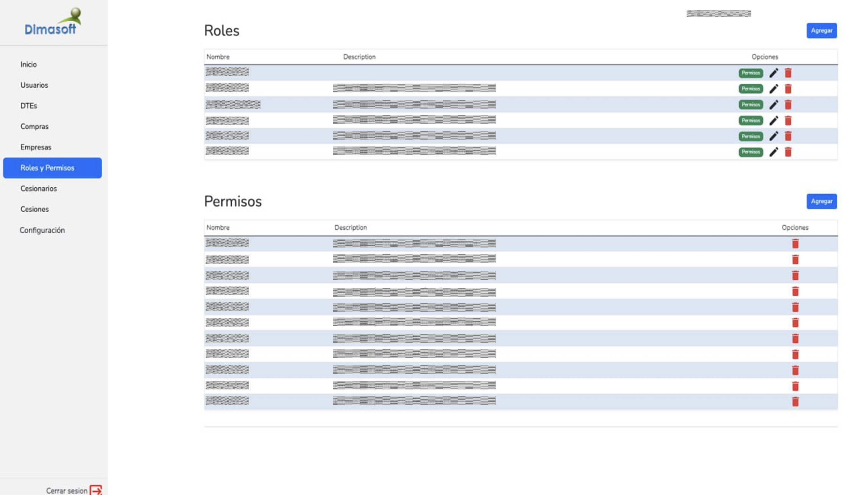
Task: Click the Cerrar sesion link
Action: click(67, 490)
